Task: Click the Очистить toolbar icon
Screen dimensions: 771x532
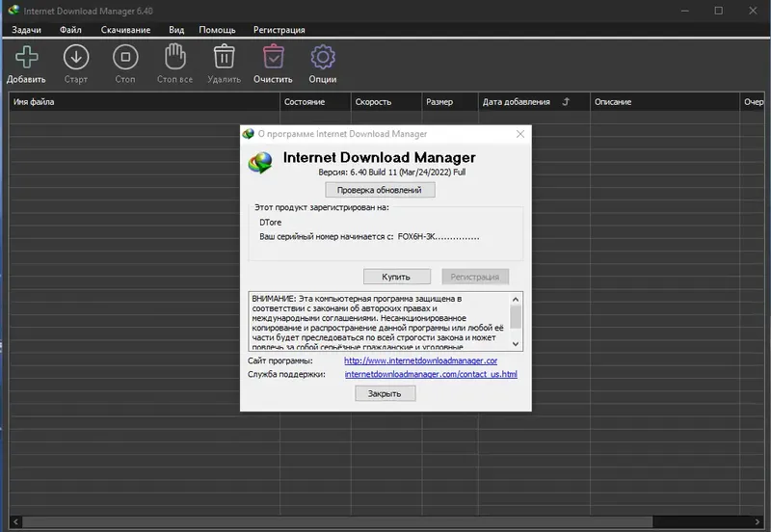Action: pyautogui.click(x=274, y=57)
